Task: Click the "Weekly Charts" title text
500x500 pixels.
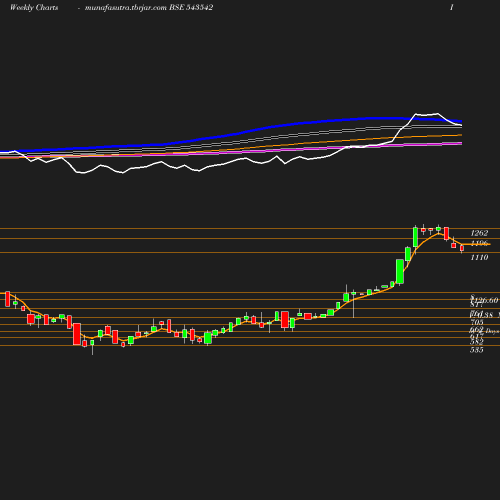Action: pyautogui.click(x=34, y=7)
